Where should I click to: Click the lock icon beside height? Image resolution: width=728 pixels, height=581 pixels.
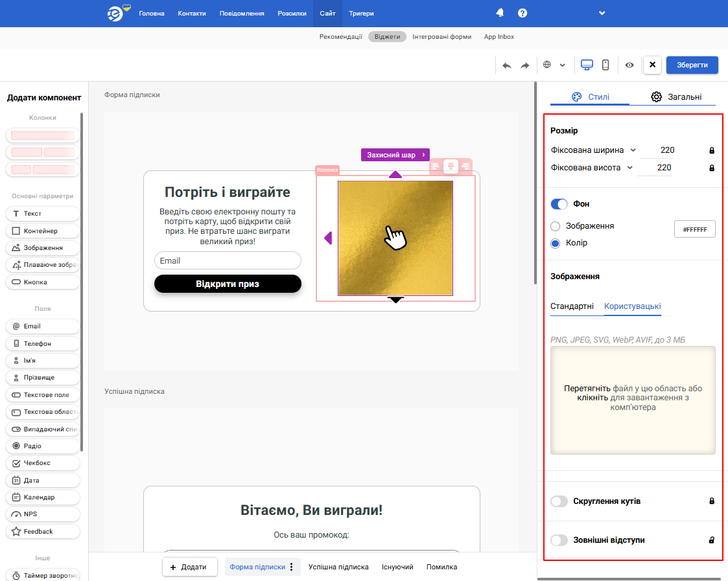coord(712,168)
